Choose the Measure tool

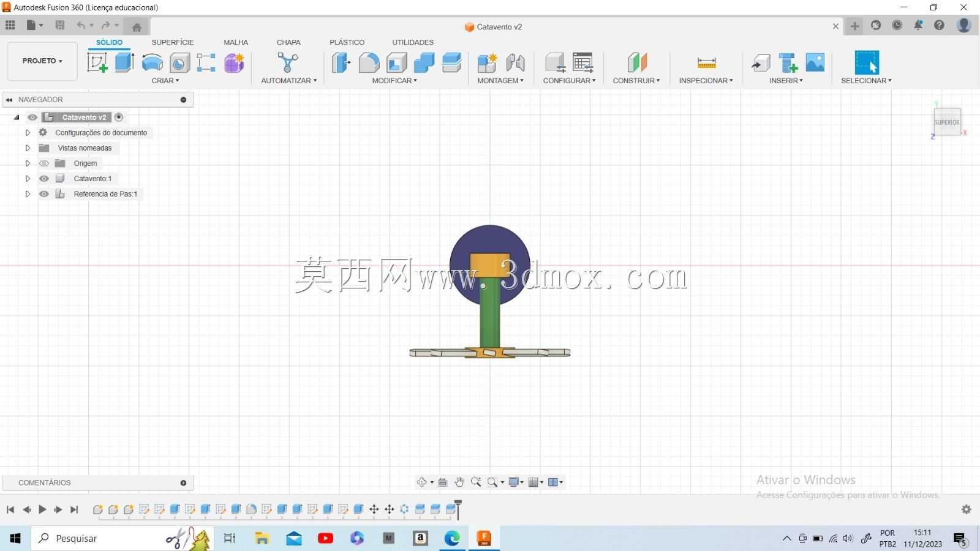[706, 62]
